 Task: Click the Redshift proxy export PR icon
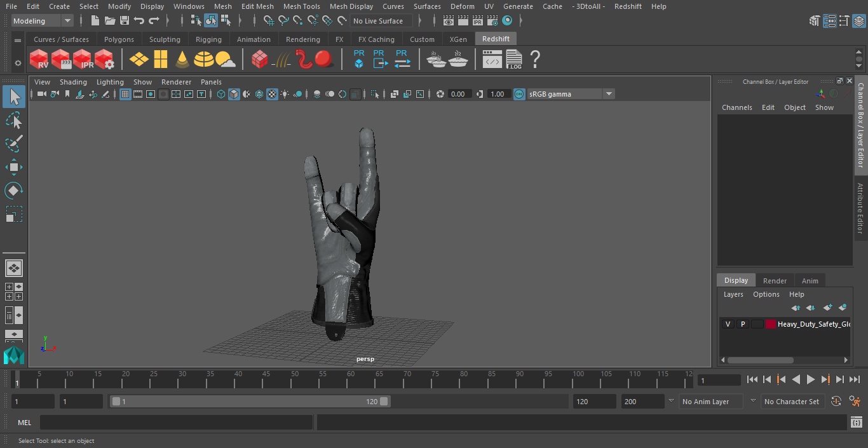380,59
